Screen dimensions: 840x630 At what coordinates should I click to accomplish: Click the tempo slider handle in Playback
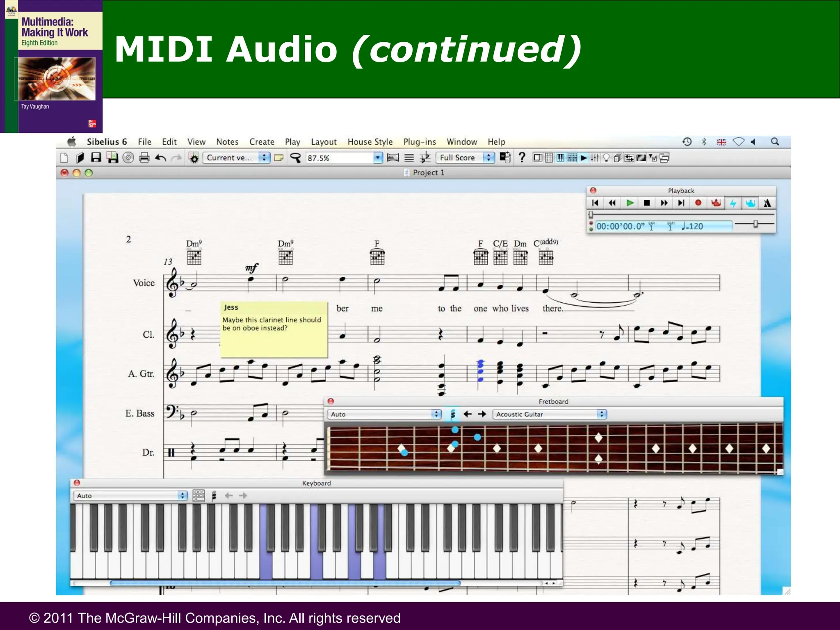[x=756, y=224]
